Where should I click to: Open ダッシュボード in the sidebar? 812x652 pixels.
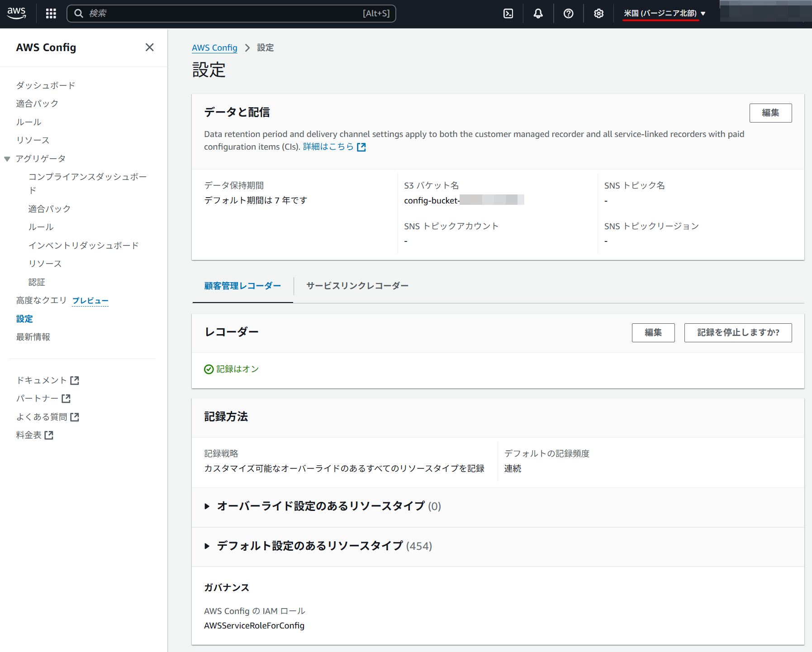click(46, 85)
